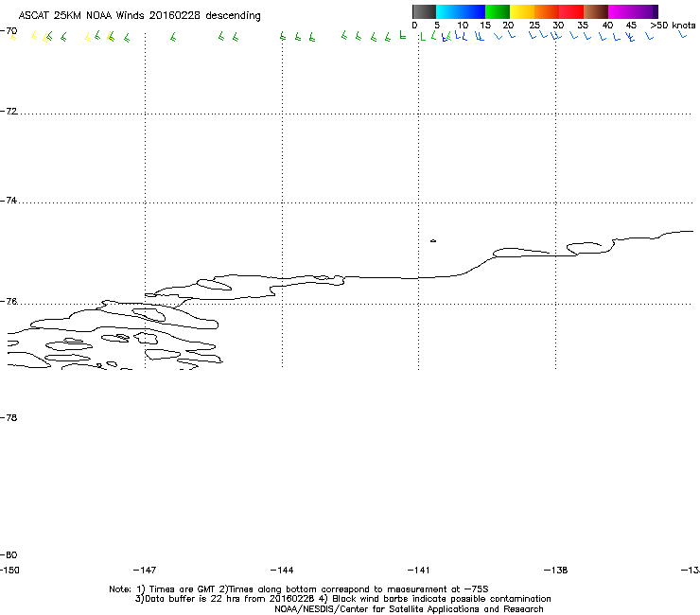This screenshot has height=615, width=700.
Task: Click the note line about 'Data buffer is 22 hrs'
Action: 342,599
